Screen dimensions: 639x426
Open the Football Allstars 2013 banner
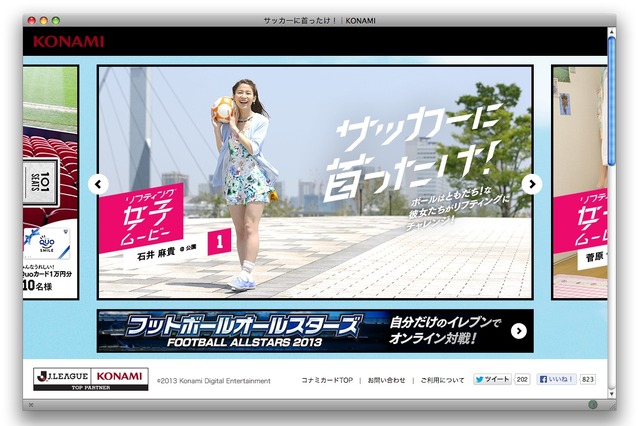[x=315, y=331]
